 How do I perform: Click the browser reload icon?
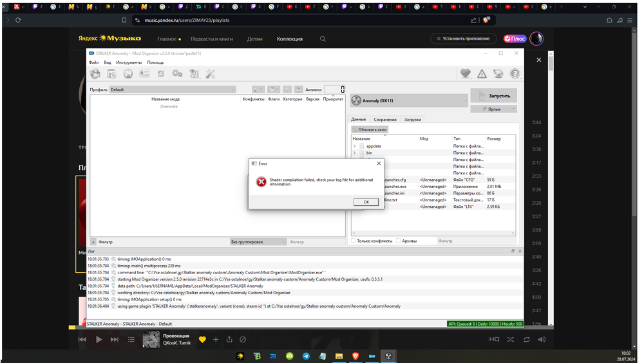[x=18, y=20]
